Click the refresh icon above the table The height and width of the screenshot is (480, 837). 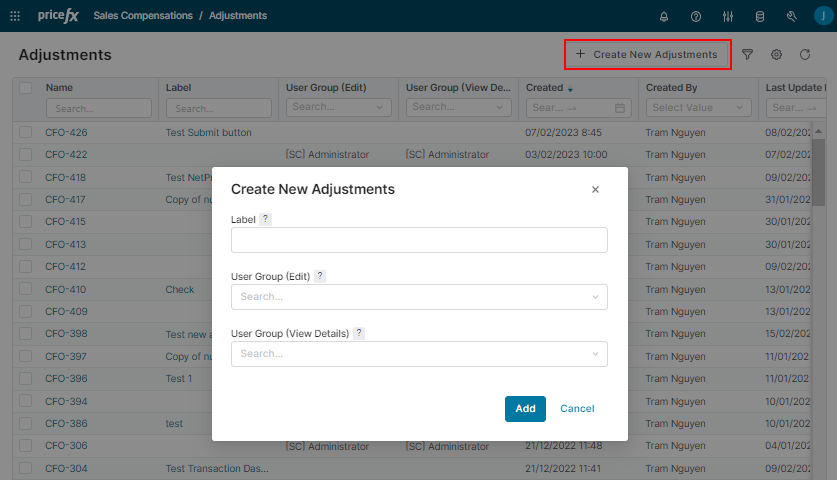tap(804, 54)
